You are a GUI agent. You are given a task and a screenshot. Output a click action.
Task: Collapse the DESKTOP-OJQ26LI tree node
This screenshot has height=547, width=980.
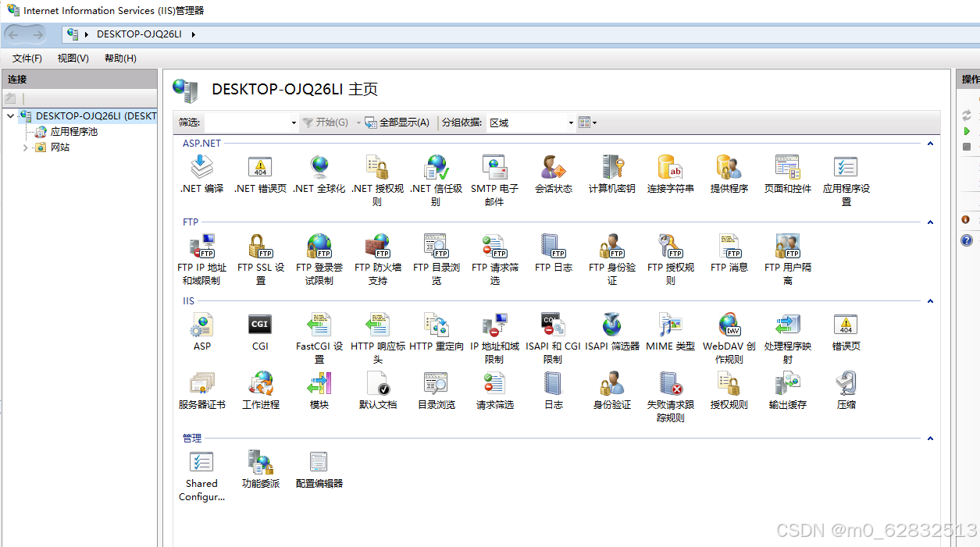coord(10,116)
